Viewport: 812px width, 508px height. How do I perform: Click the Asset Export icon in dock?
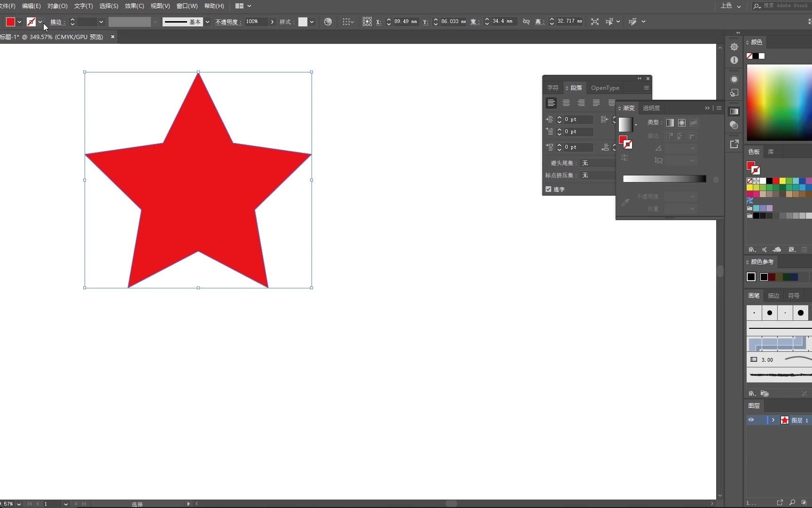[x=734, y=144]
